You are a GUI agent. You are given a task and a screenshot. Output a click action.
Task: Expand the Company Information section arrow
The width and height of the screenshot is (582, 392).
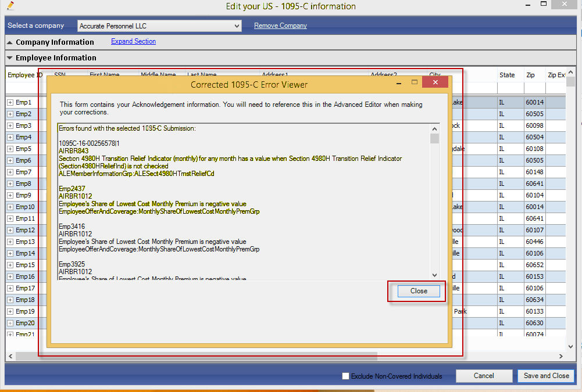pyautogui.click(x=10, y=42)
